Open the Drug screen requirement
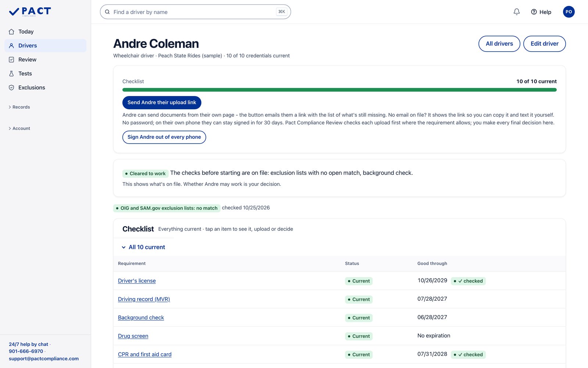Image resolution: width=588 pixels, height=368 pixels. click(x=133, y=336)
